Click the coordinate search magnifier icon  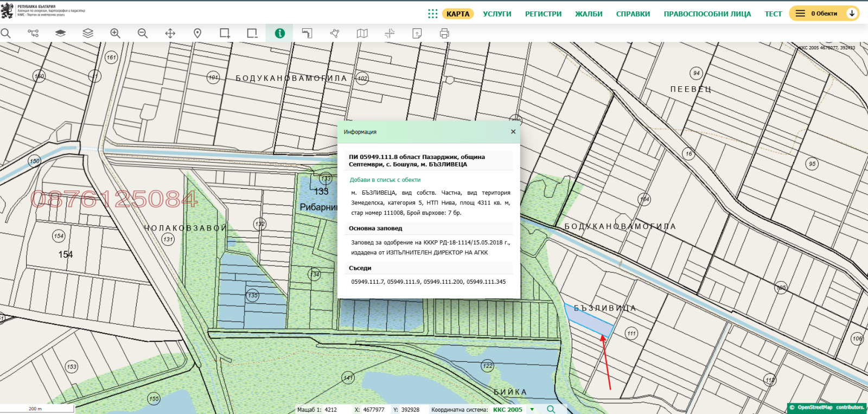[551, 409]
